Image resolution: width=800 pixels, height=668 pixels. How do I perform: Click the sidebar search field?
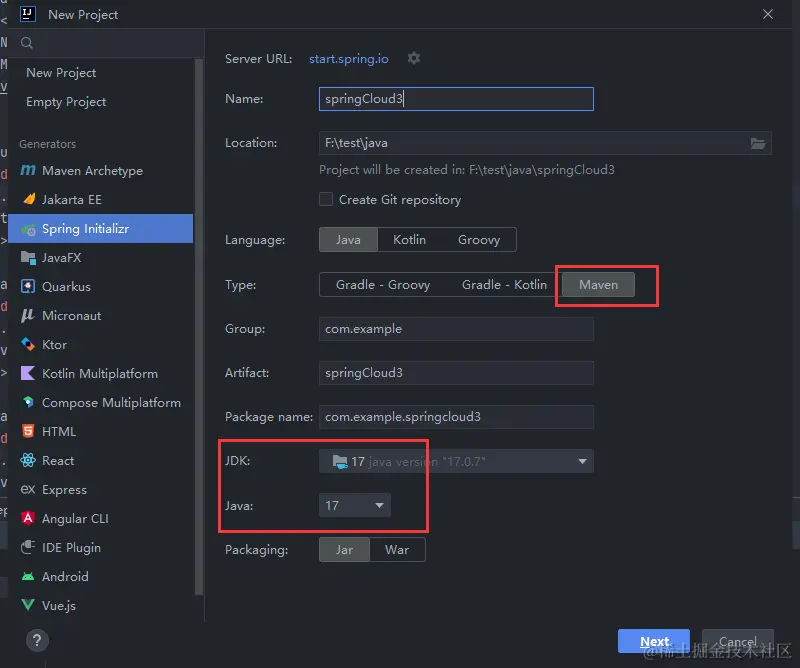(106, 43)
